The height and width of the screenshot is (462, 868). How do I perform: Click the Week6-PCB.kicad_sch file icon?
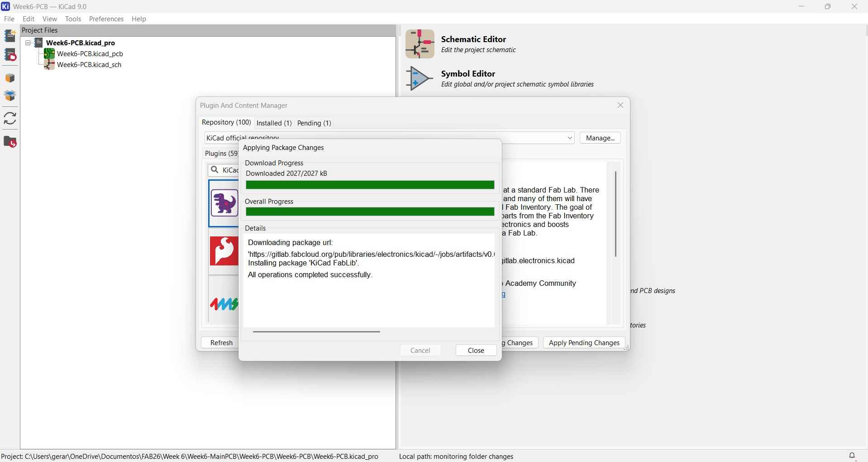click(x=49, y=65)
